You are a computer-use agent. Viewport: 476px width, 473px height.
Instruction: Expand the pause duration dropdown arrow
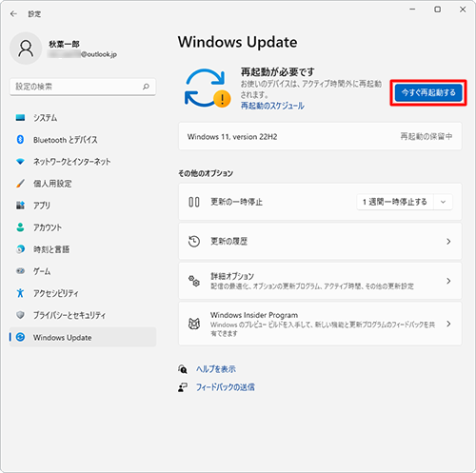point(443,202)
